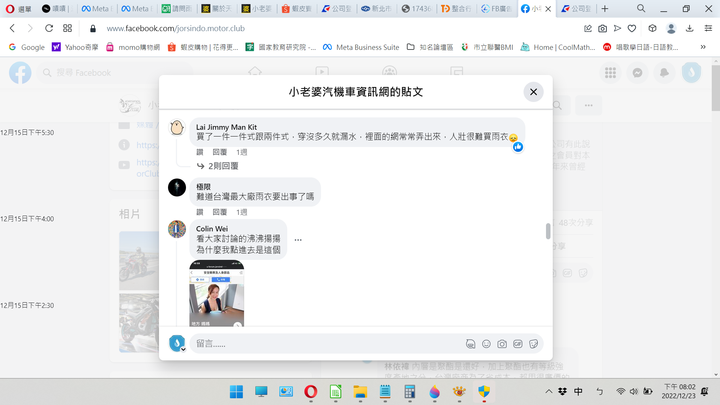Reply to Lai Jimmy Man Kit's comment
This screenshot has height=405, width=720.
pyautogui.click(x=219, y=152)
